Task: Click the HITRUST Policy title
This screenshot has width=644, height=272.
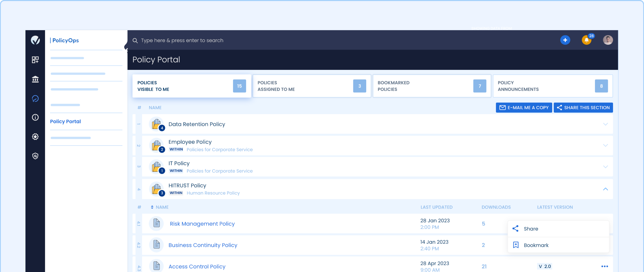Action: coord(187,185)
